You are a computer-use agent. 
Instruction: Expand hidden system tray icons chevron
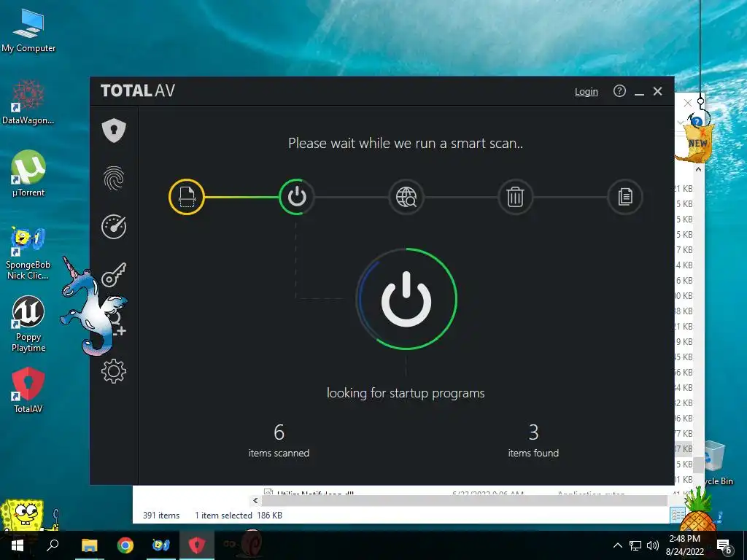pos(617,545)
